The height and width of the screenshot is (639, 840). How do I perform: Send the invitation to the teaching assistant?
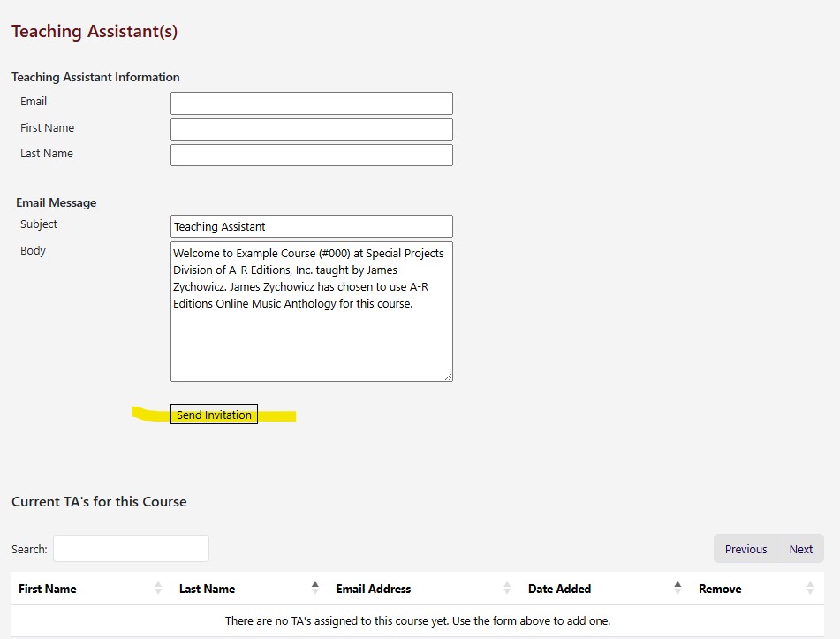(214, 415)
